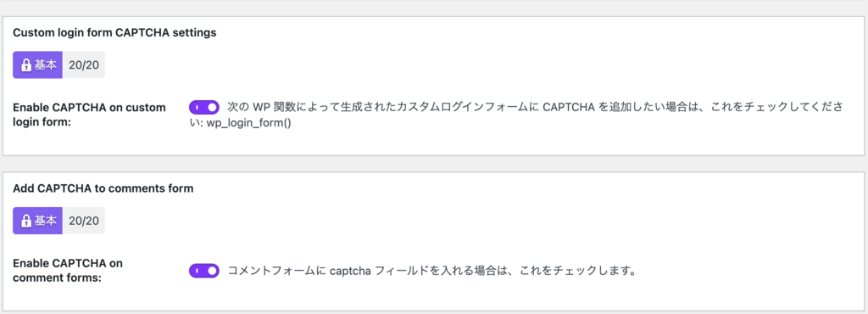Viewport: 868px width, 314px height.
Task: Click the Add CAPTCHA to comments form heading
Action: [x=103, y=188]
